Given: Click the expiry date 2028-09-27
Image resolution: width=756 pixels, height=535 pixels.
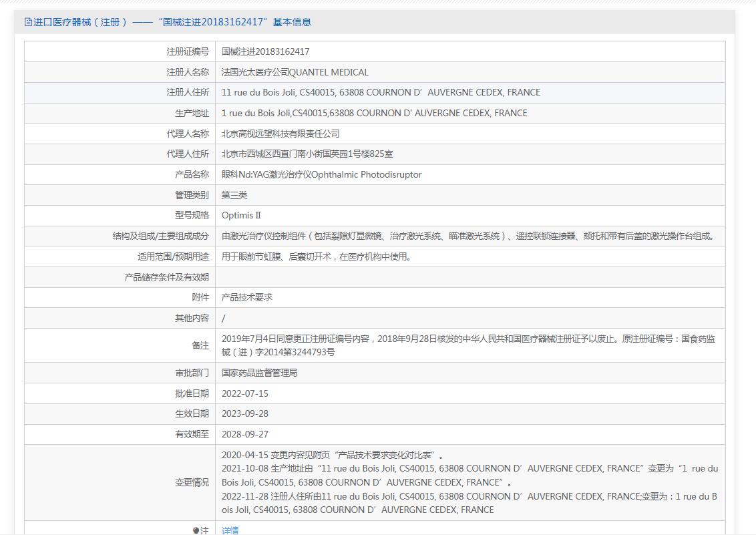Looking at the screenshot, I should pos(245,435).
